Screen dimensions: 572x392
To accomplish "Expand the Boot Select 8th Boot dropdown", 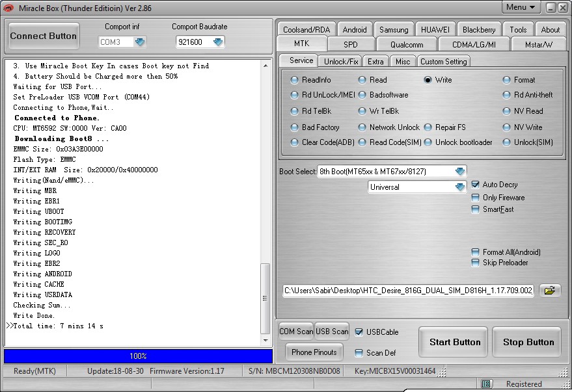I will click(x=460, y=171).
